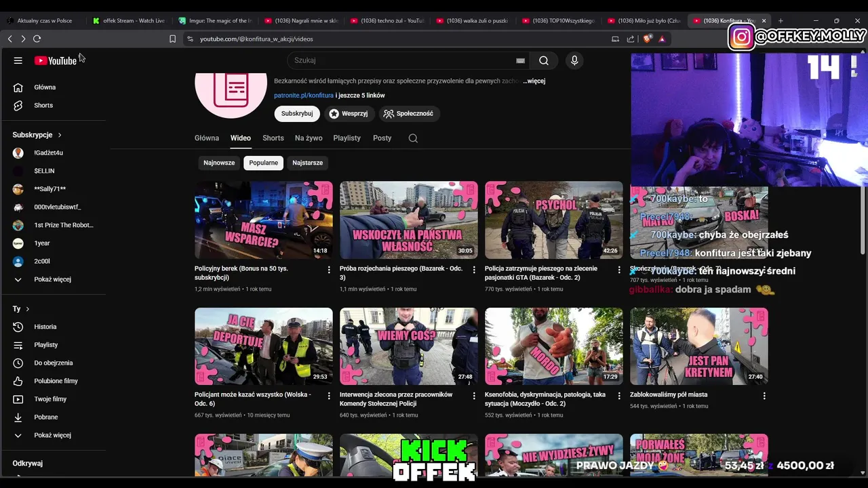The image size is (868, 488).
Task: Reload the page with refresh icon
Action: [37, 39]
